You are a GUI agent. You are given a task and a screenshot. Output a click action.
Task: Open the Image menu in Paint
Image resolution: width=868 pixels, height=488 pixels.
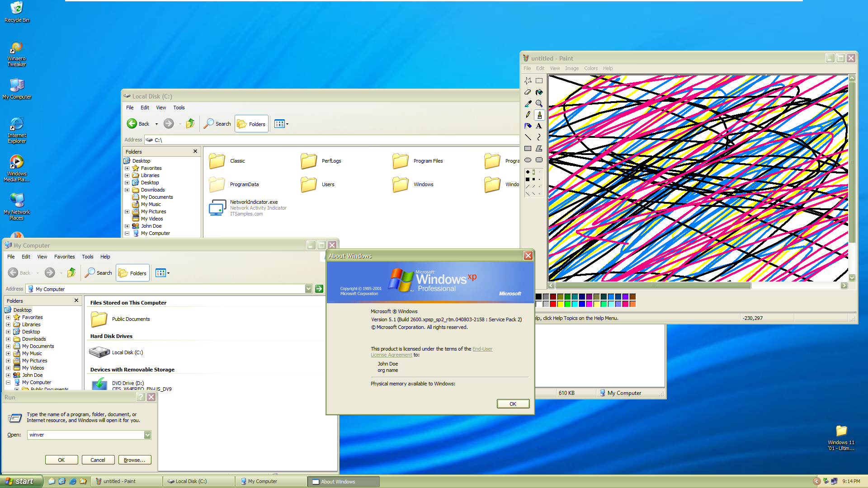[571, 69]
